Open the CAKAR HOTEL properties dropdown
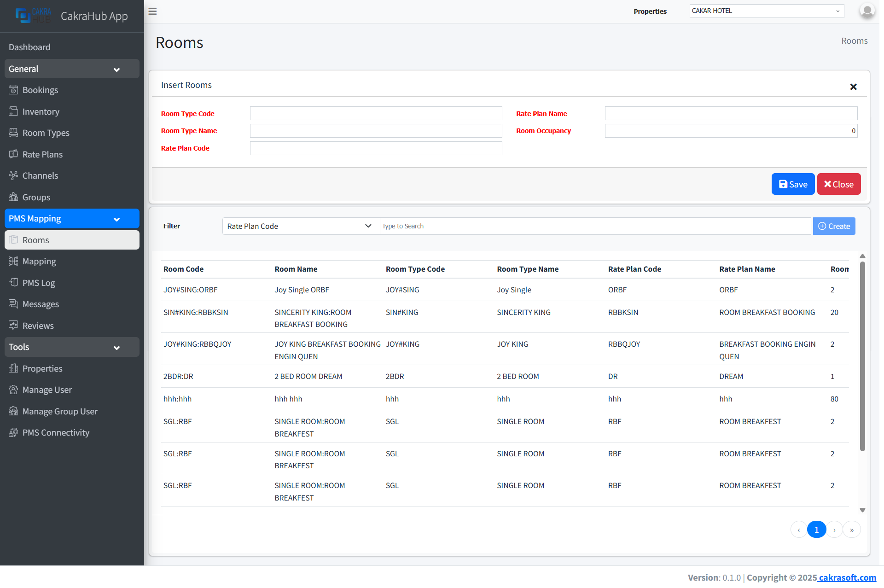The width and height of the screenshot is (884, 588). click(766, 11)
